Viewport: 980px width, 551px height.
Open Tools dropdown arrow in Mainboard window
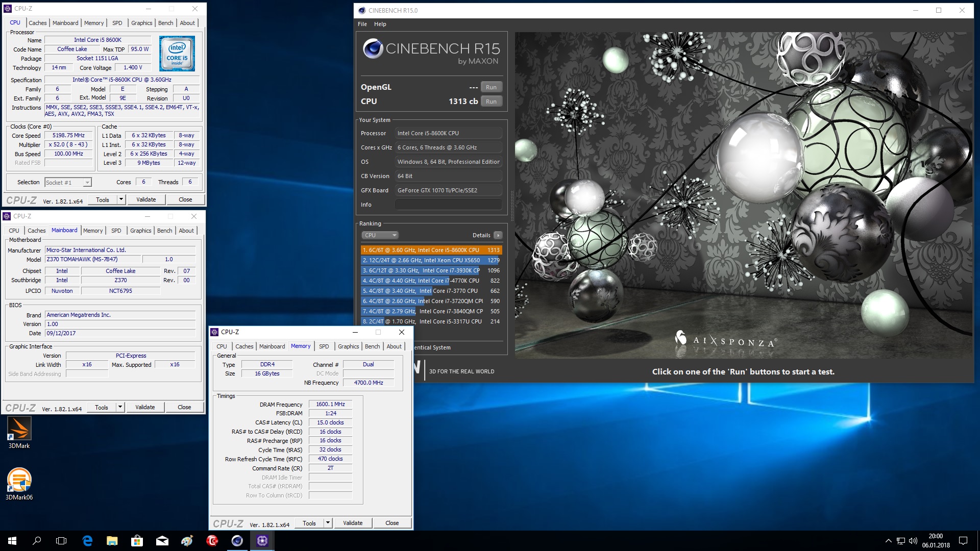click(x=120, y=407)
